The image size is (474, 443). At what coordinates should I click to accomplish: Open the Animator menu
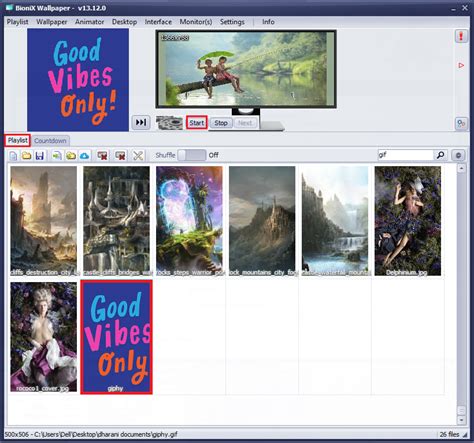[x=89, y=22]
